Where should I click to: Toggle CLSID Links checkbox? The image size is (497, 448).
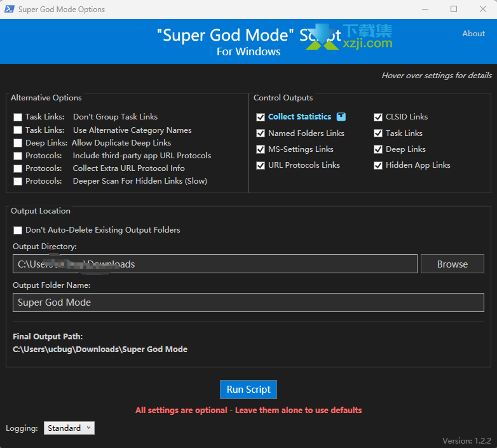pos(378,117)
